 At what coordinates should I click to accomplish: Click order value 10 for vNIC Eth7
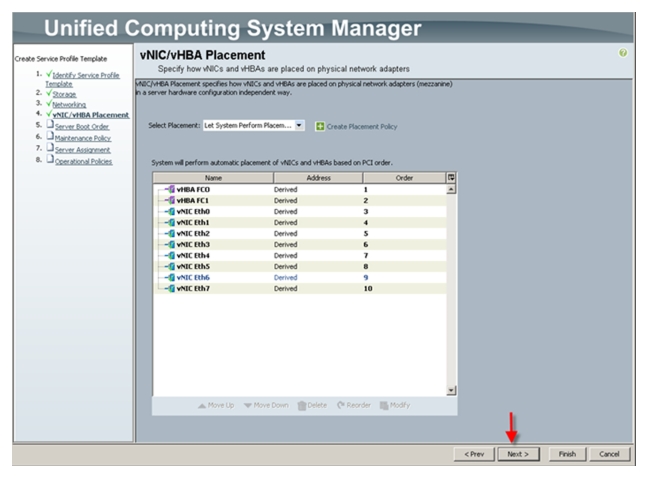pos(368,289)
